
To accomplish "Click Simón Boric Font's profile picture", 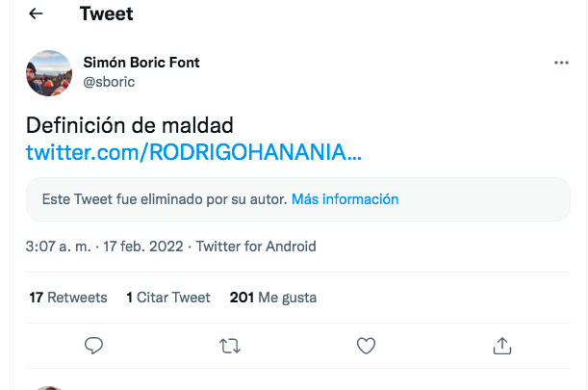I will (48, 73).
